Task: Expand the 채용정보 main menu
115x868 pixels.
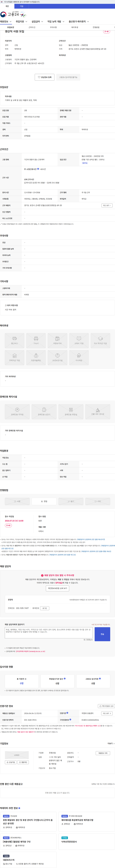Action: (6, 22)
